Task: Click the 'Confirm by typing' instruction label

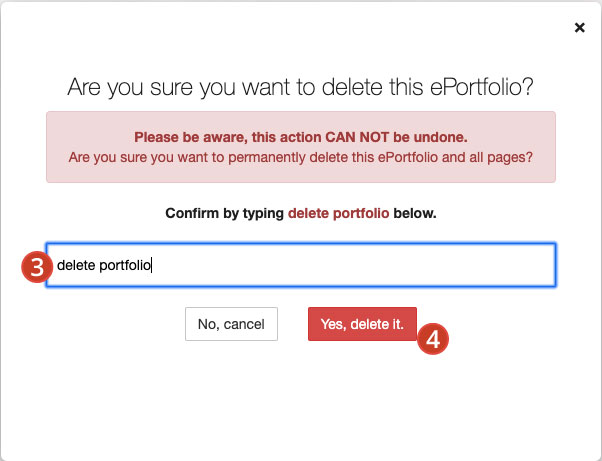Action: coord(225,213)
